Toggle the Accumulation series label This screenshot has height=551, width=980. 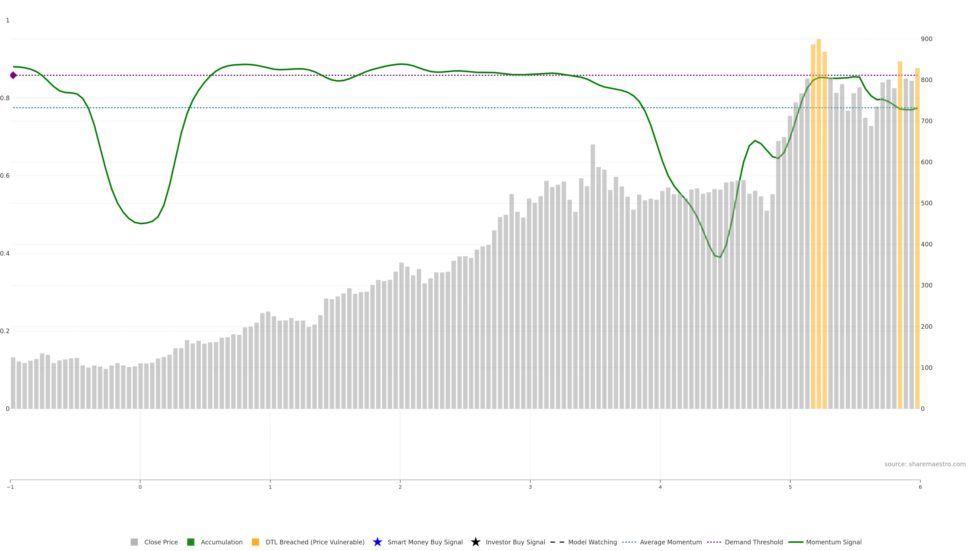tap(222, 542)
